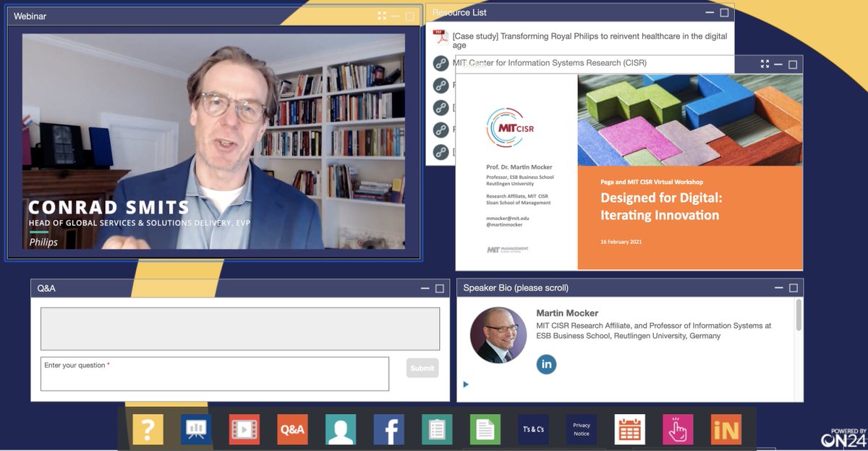
Task: Open the Q&A dock icon
Action: (x=292, y=429)
